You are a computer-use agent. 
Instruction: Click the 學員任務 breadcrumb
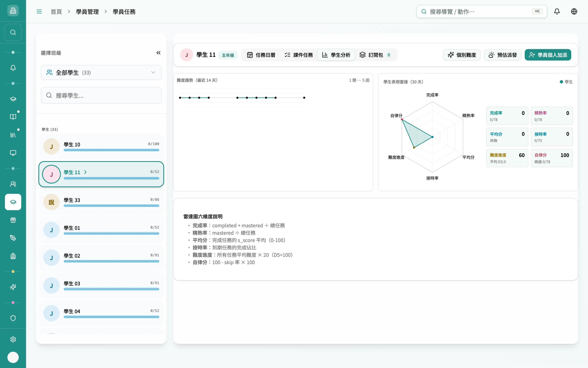(124, 12)
